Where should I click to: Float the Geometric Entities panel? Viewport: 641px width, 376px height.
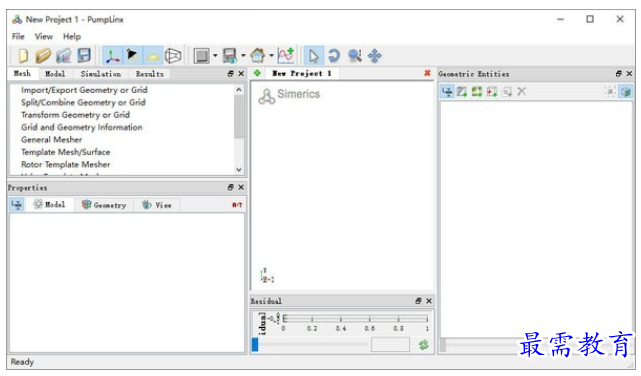coord(619,74)
